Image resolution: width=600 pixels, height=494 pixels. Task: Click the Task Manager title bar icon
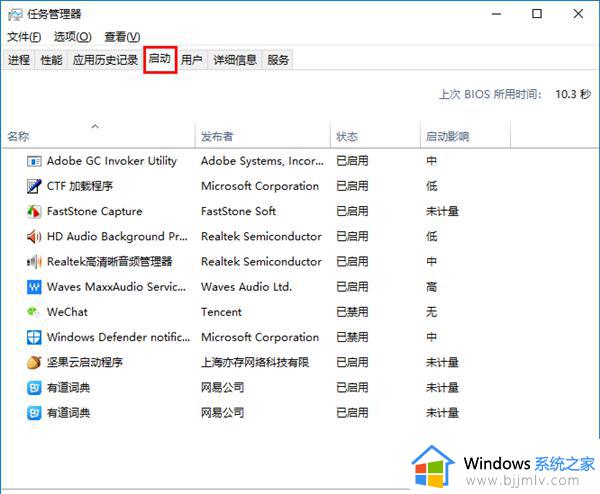[x=15, y=15]
